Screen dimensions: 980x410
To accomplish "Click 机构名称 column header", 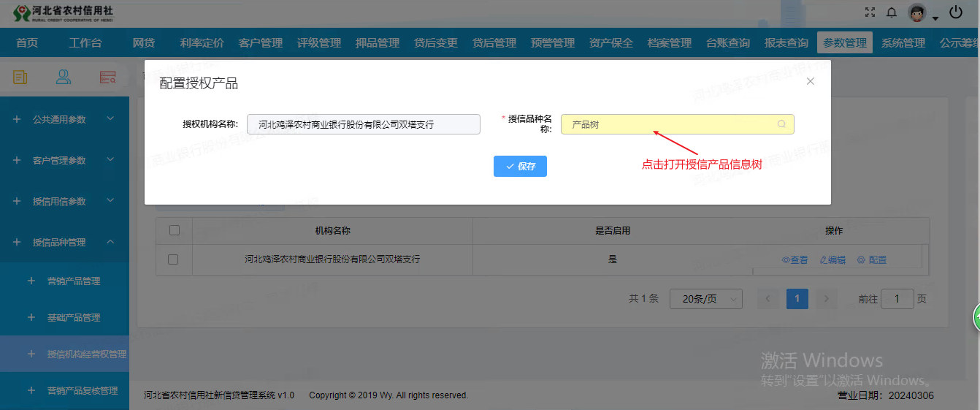I will [x=332, y=230].
